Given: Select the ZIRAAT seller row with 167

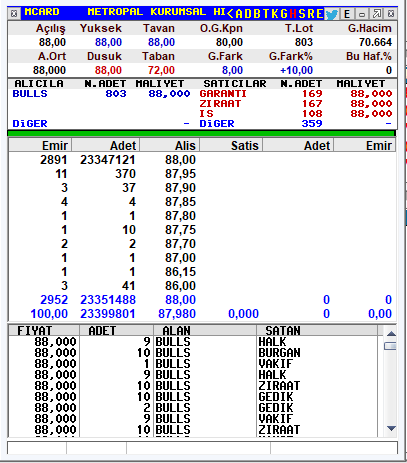Looking at the screenshot, I should (x=296, y=104).
